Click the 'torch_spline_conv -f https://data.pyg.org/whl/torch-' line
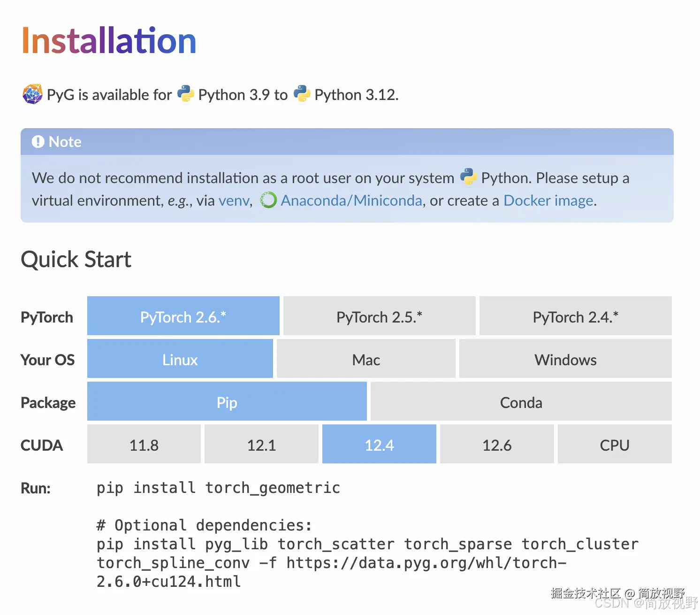700x615 pixels. pyautogui.click(x=331, y=563)
